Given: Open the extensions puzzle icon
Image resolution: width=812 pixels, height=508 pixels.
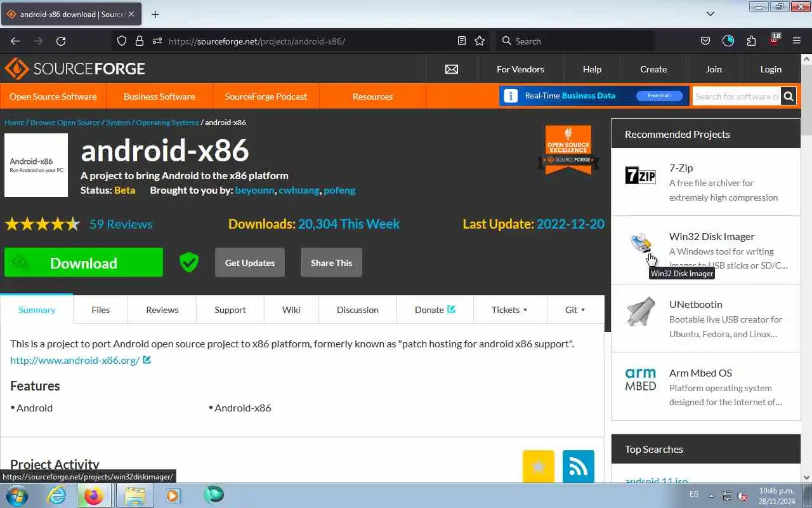Looking at the screenshot, I should 751,41.
